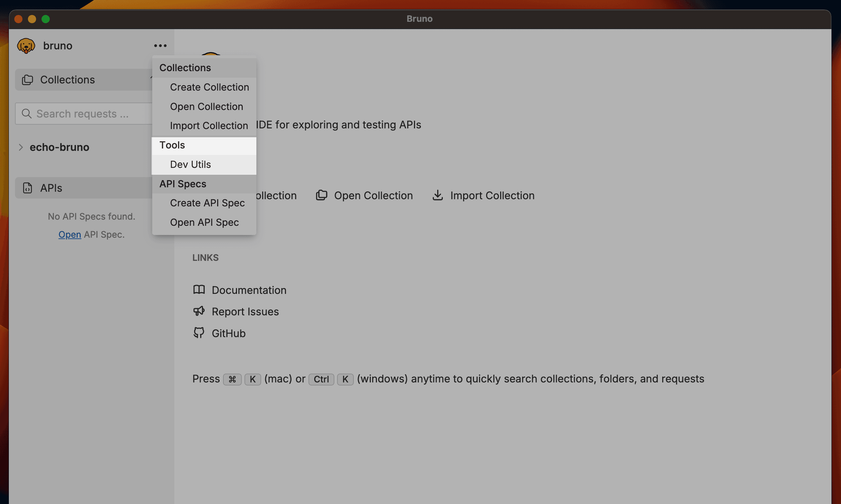Click the Bruno dog logo icon

(x=26, y=46)
